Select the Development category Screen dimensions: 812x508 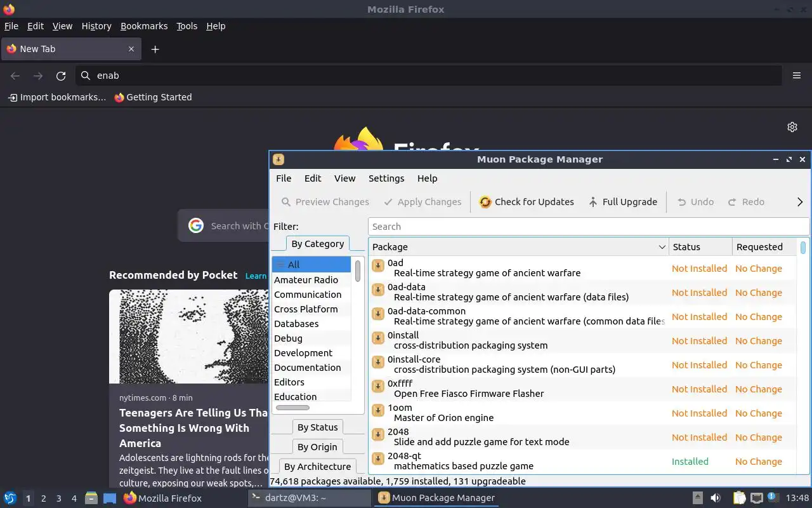point(311,353)
